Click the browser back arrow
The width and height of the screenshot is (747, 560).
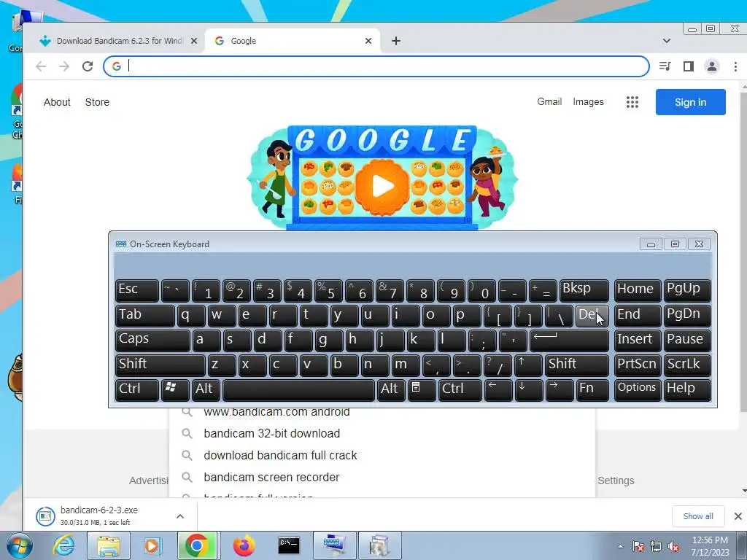(41, 66)
